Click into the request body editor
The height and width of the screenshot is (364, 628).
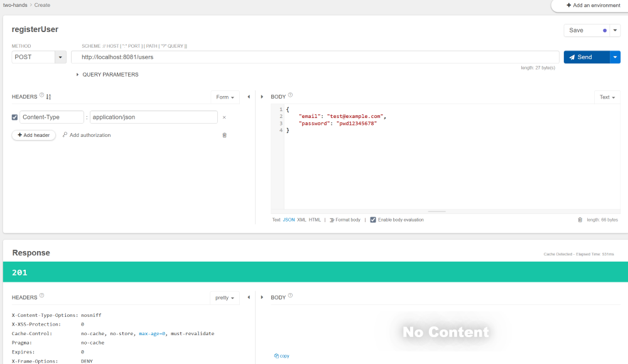coord(452,157)
